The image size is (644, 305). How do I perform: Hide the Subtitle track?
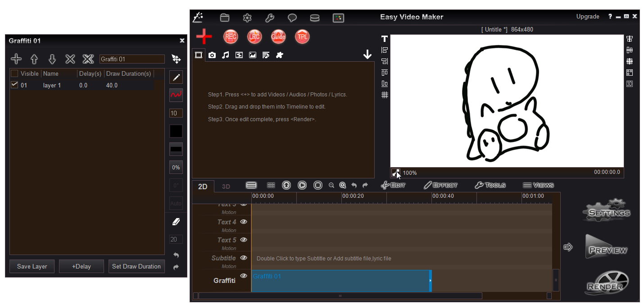coord(244,258)
